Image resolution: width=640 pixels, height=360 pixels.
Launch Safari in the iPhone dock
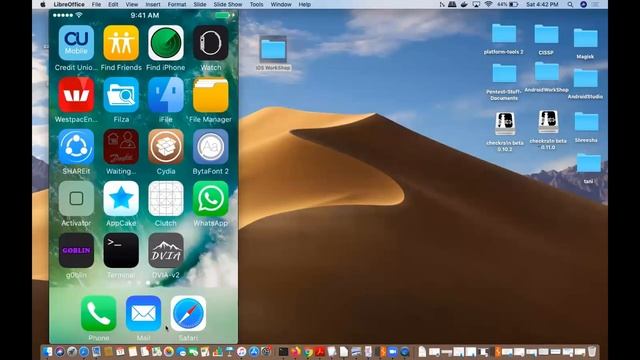click(188, 313)
